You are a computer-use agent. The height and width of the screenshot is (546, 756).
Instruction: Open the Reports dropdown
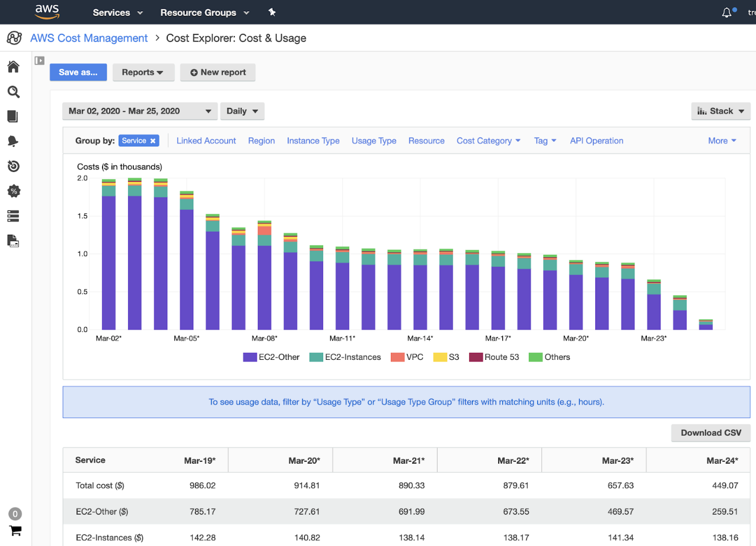[143, 72]
